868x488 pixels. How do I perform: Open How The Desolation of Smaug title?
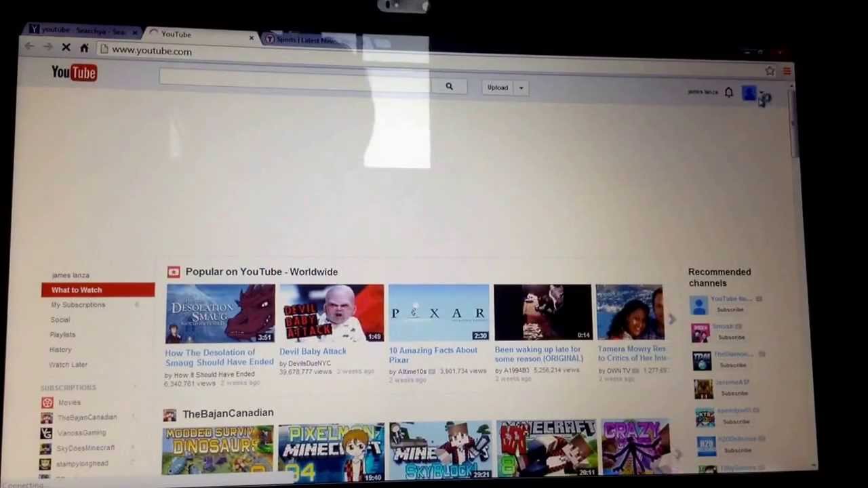[219, 357]
